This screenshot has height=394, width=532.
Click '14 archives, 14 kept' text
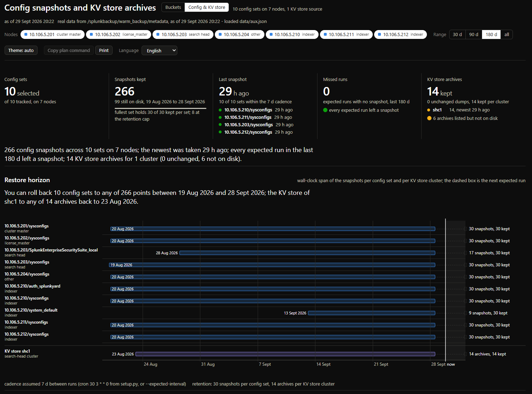click(x=487, y=354)
